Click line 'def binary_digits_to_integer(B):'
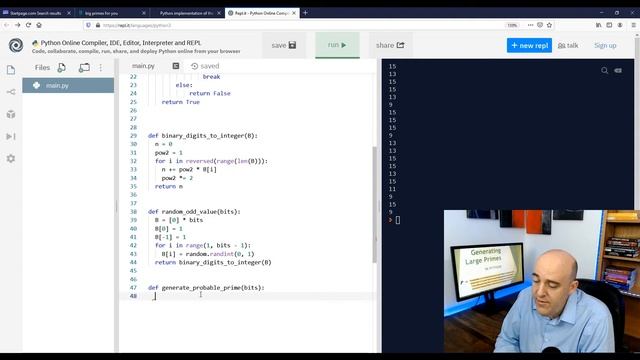 point(203,136)
